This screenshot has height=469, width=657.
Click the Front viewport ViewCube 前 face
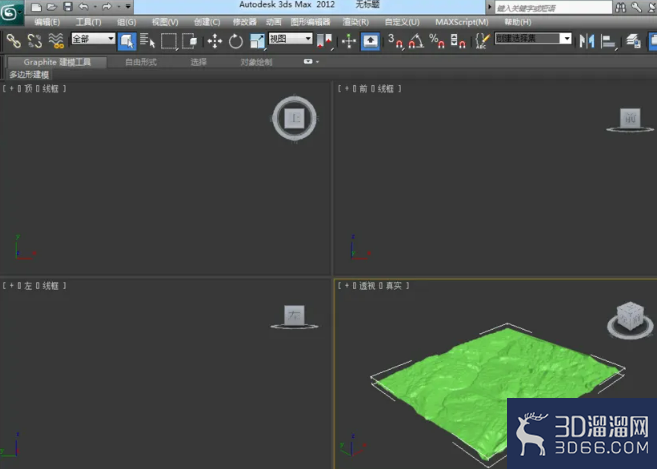pos(630,118)
